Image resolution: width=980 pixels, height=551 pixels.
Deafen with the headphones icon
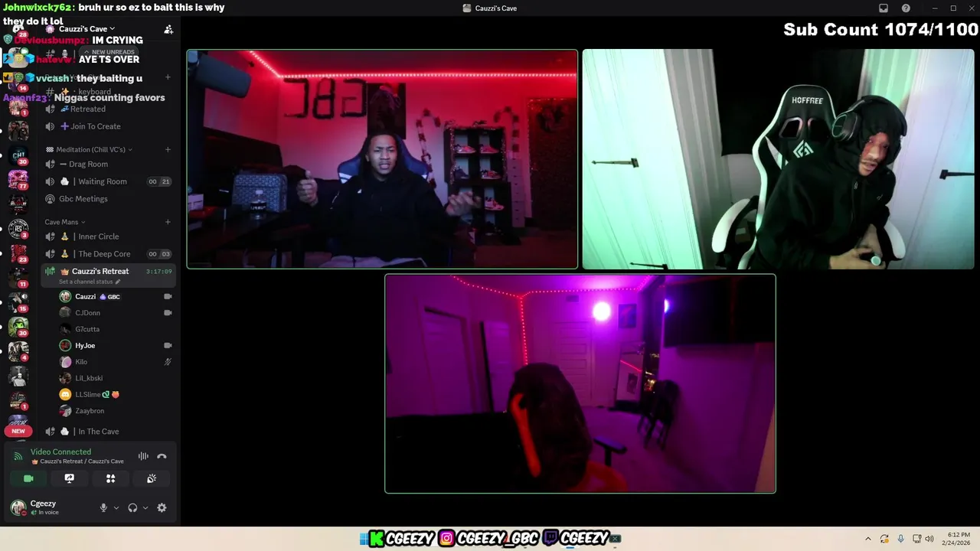tap(132, 507)
